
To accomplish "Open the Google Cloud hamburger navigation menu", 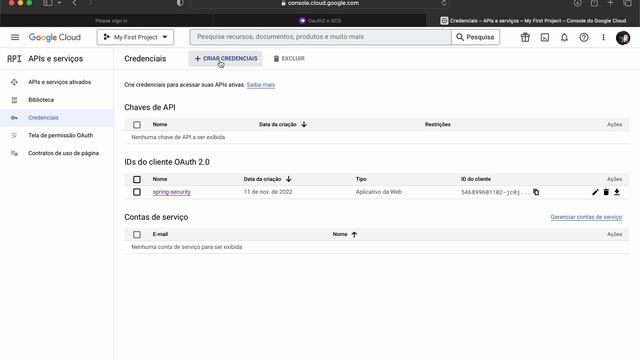I will 15,37.
